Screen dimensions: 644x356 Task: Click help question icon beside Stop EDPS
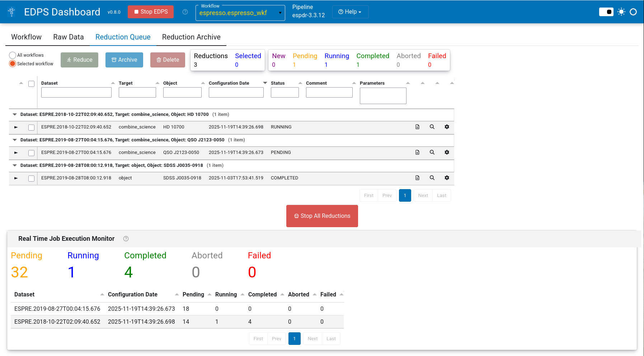[185, 12]
